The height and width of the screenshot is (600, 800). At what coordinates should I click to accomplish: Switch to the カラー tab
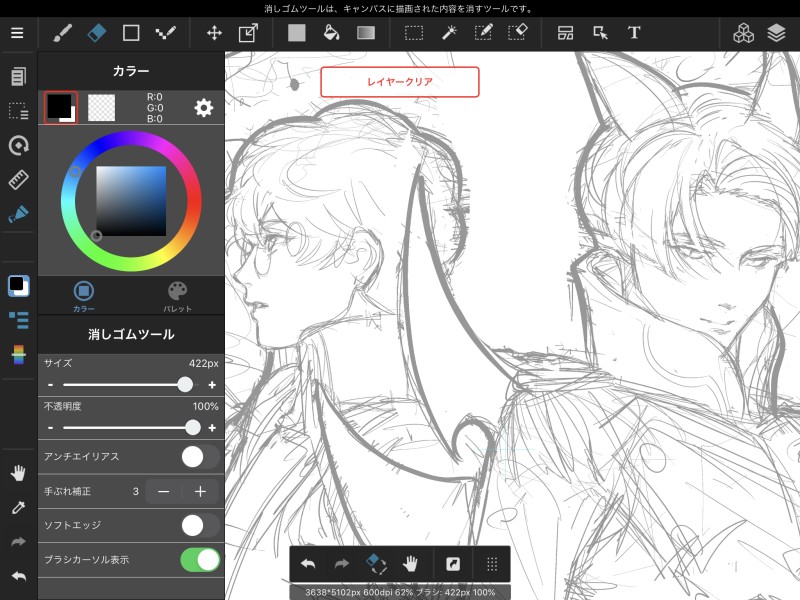pyautogui.click(x=84, y=296)
